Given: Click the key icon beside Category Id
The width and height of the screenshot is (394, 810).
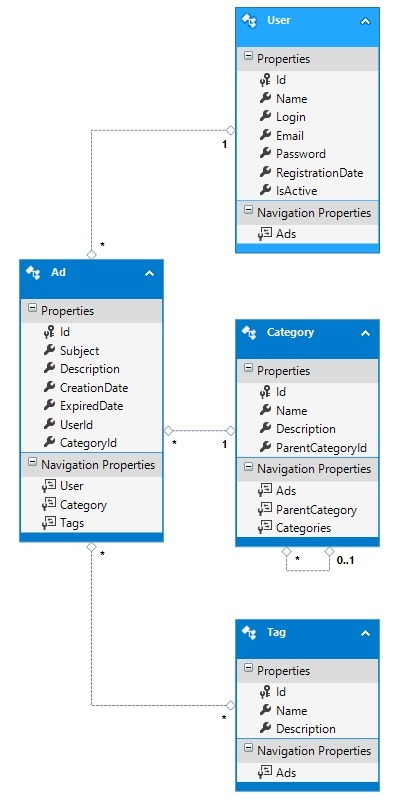Looking at the screenshot, I should [x=265, y=392].
